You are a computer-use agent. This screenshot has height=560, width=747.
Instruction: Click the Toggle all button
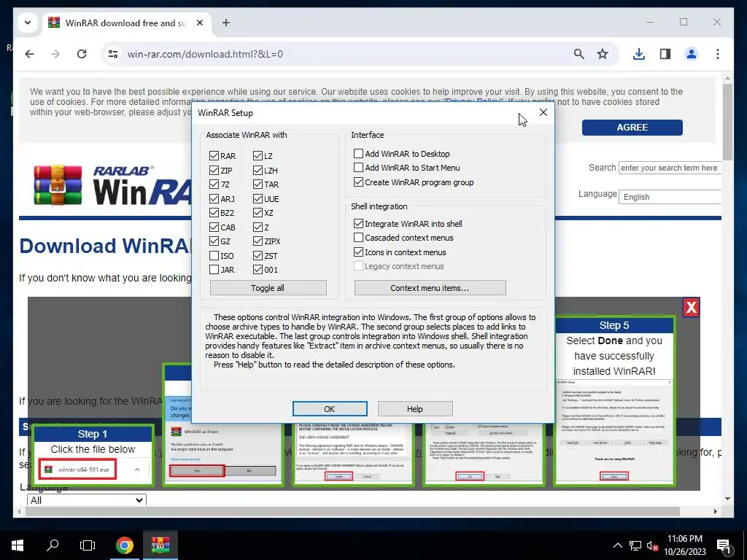[268, 287]
